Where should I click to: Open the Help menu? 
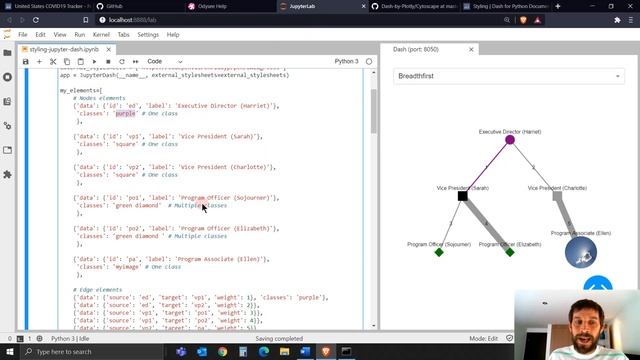pos(173,35)
